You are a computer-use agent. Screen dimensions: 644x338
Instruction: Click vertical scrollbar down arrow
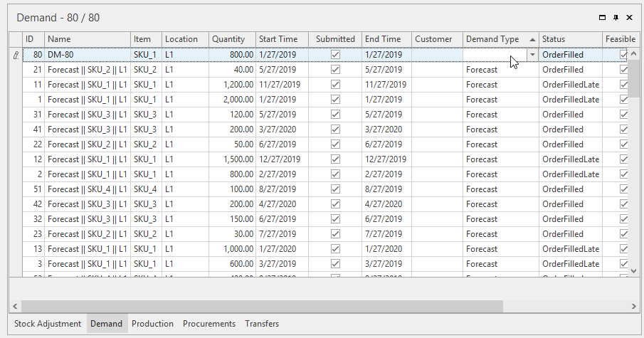point(634,271)
